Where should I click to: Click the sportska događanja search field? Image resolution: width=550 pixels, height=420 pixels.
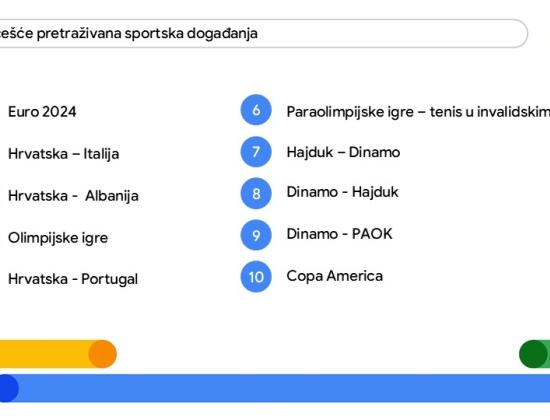click(x=263, y=33)
